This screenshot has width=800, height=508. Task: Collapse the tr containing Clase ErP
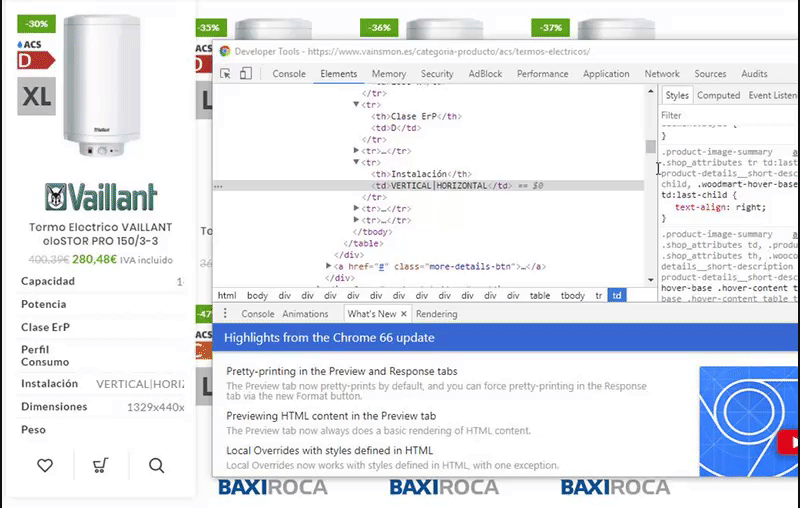click(356, 104)
